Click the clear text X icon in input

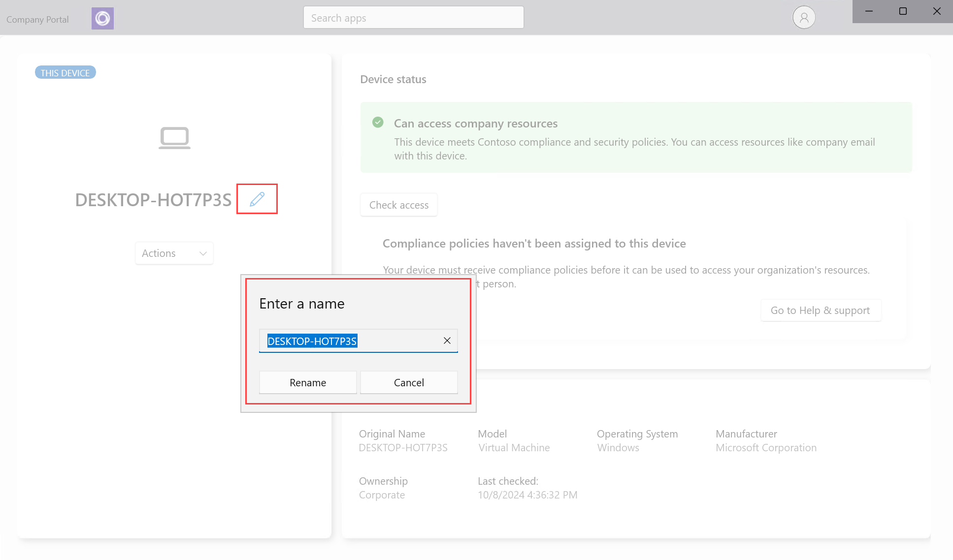pyautogui.click(x=447, y=341)
